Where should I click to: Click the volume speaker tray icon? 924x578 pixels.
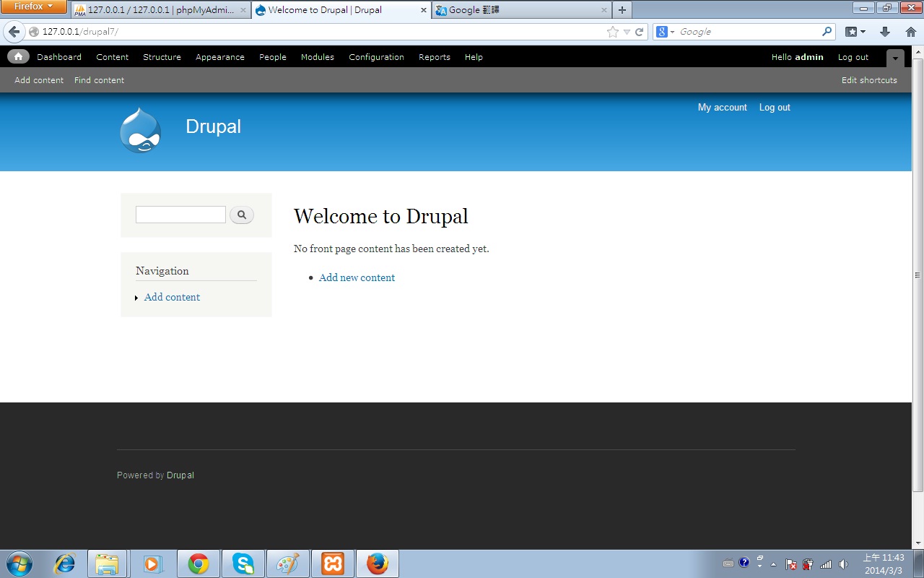[x=843, y=564]
